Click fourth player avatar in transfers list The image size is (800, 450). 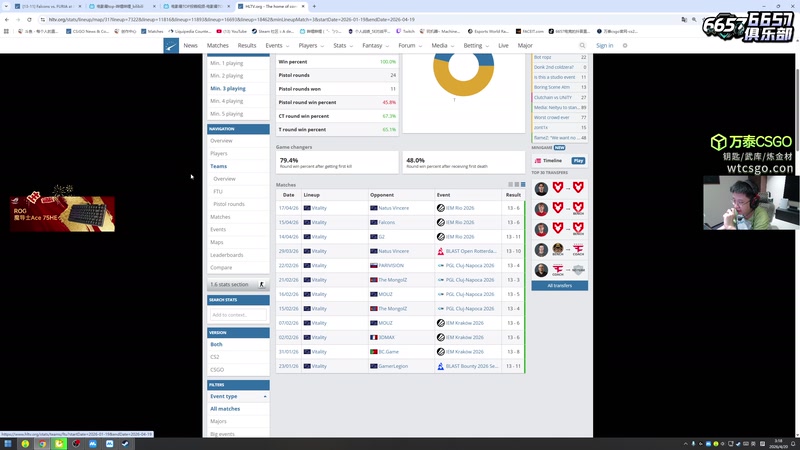click(541, 250)
